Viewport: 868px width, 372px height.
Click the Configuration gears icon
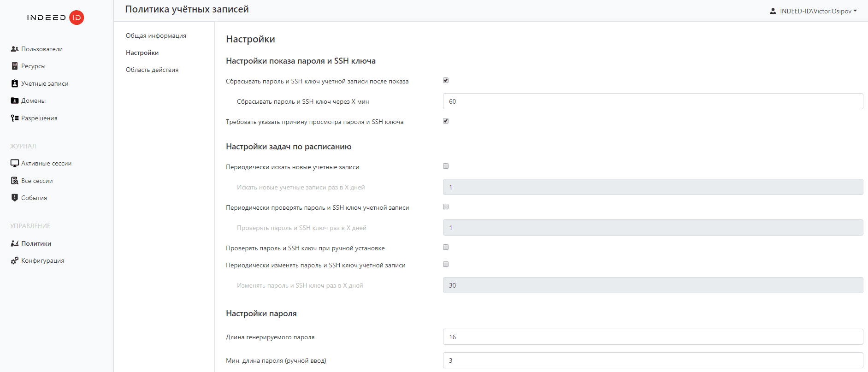point(15,260)
